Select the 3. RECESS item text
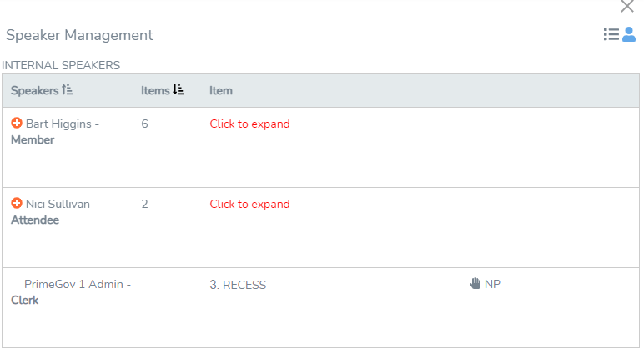The image size is (644, 349). (x=238, y=285)
